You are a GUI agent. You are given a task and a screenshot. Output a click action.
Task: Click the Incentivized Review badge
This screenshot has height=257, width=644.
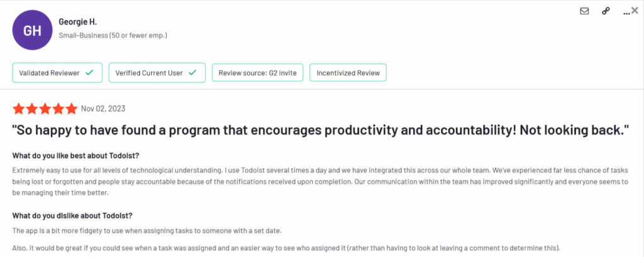[348, 73]
